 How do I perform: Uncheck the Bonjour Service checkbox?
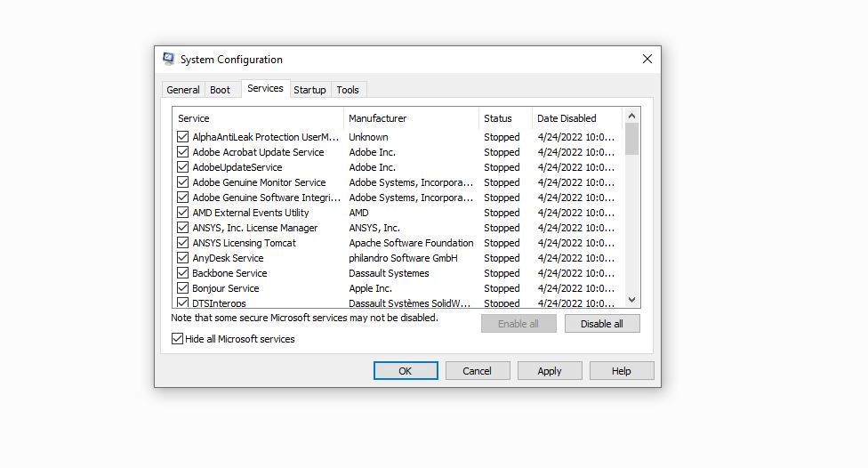click(182, 288)
